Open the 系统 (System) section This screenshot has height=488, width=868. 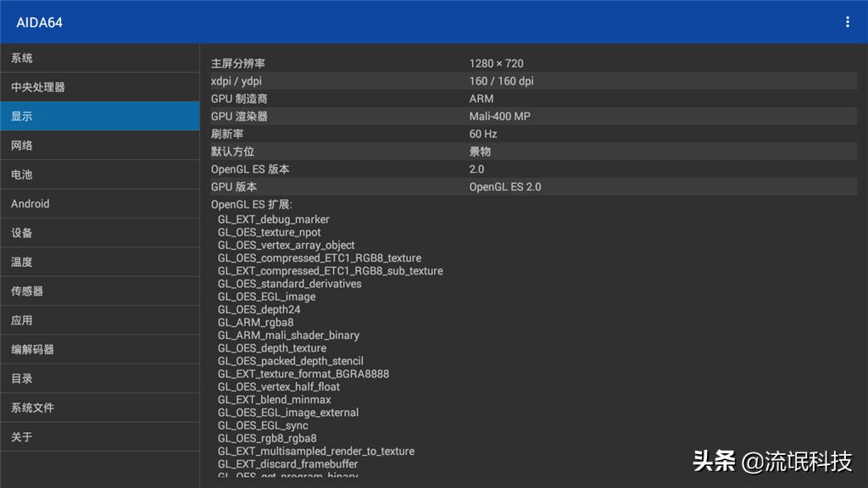click(x=100, y=58)
